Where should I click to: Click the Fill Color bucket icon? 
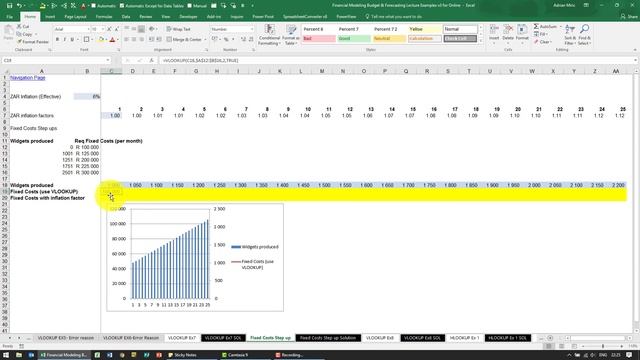click(101, 40)
